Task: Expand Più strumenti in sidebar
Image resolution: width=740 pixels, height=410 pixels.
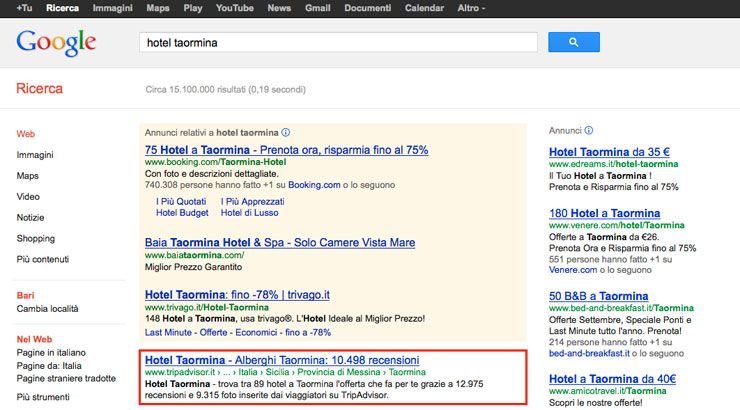Action: point(43,397)
